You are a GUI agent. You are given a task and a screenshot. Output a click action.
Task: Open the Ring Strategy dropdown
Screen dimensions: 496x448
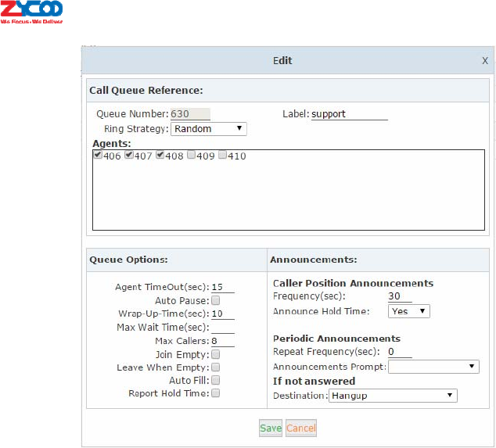(x=208, y=128)
